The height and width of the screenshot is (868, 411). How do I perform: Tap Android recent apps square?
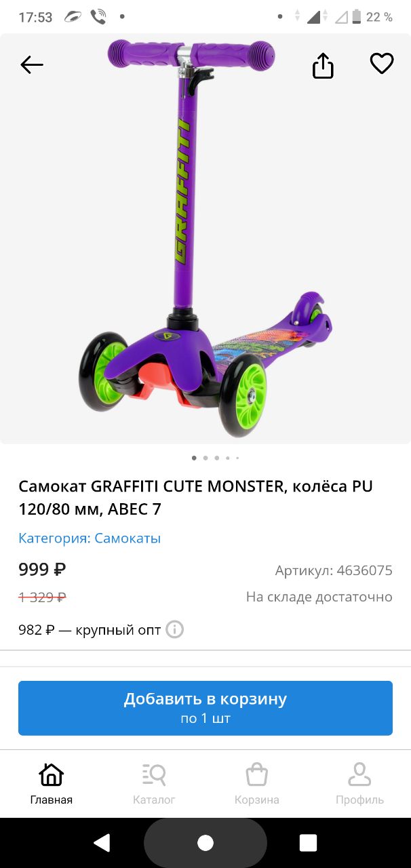(308, 843)
